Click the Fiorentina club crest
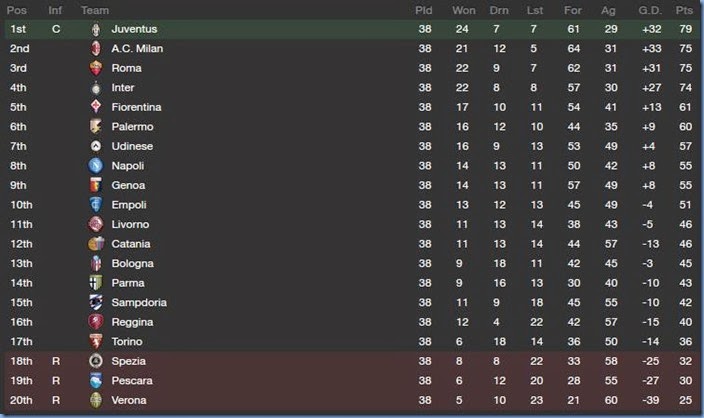This screenshot has height=418, width=704. pyautogui.click(x=96, y=107)
